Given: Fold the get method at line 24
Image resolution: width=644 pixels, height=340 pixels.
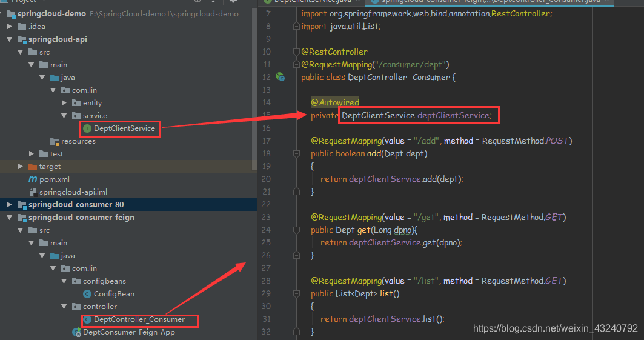Looking at the screenshot, I should click(296, 230).
